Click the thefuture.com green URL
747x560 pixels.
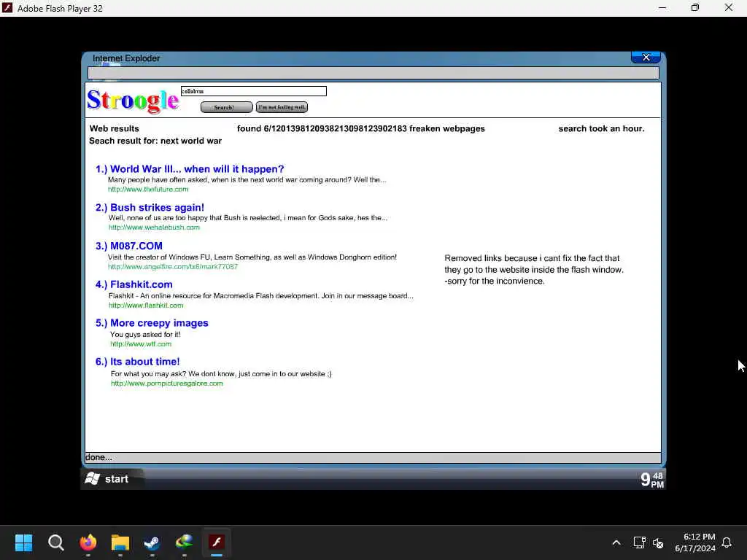pos(148,190)
